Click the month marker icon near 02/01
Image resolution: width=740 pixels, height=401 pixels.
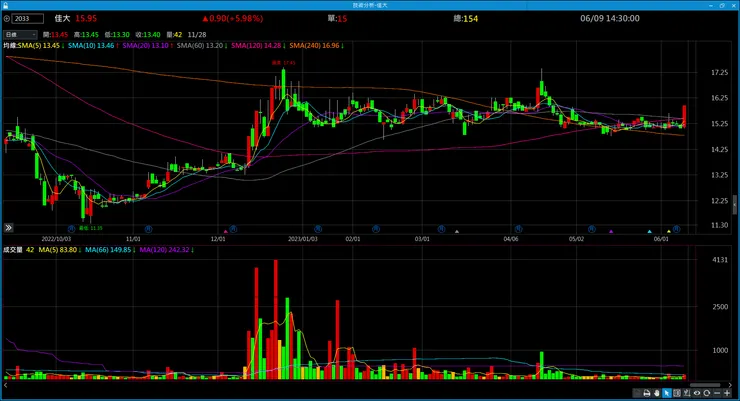tap(376, 229)
